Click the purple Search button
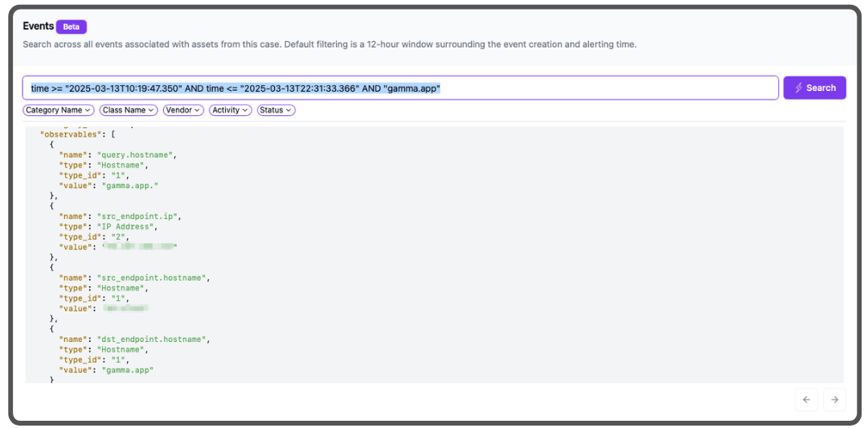This screenshot has height=428, width=868. tap(814, 88)
